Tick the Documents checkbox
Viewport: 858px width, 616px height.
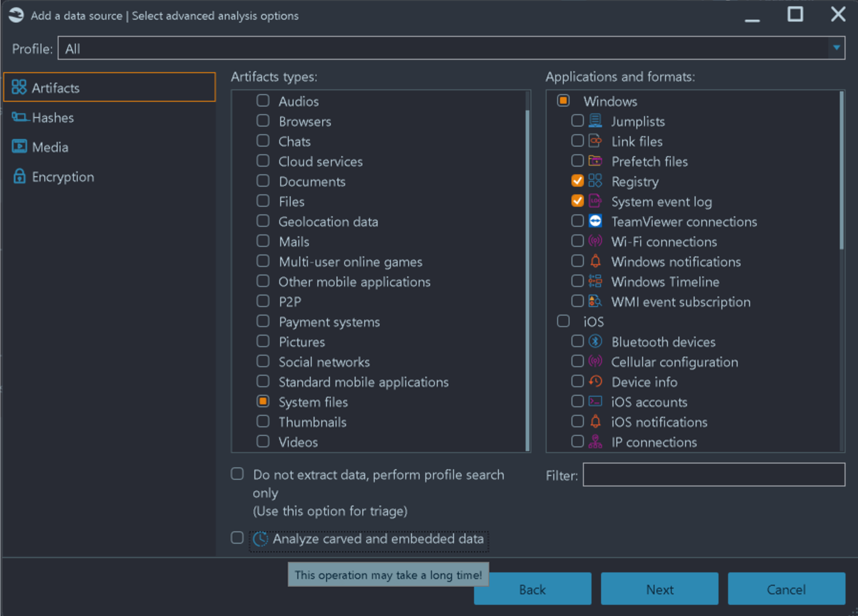(263, 181)
